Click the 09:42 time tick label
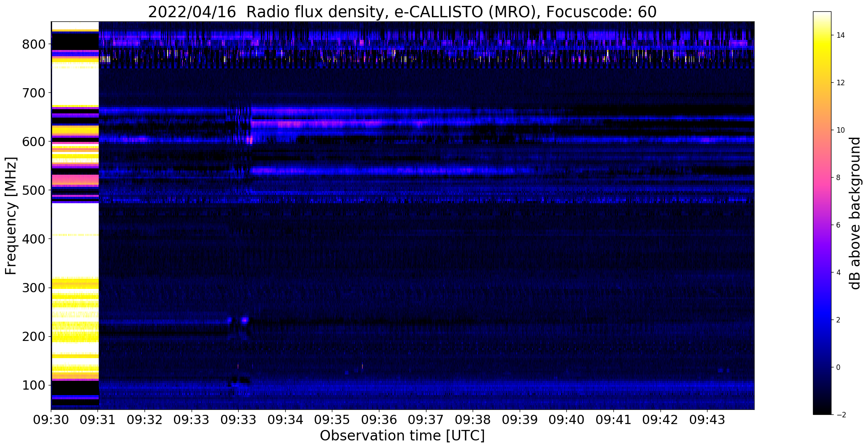 [x=660, y=420]
